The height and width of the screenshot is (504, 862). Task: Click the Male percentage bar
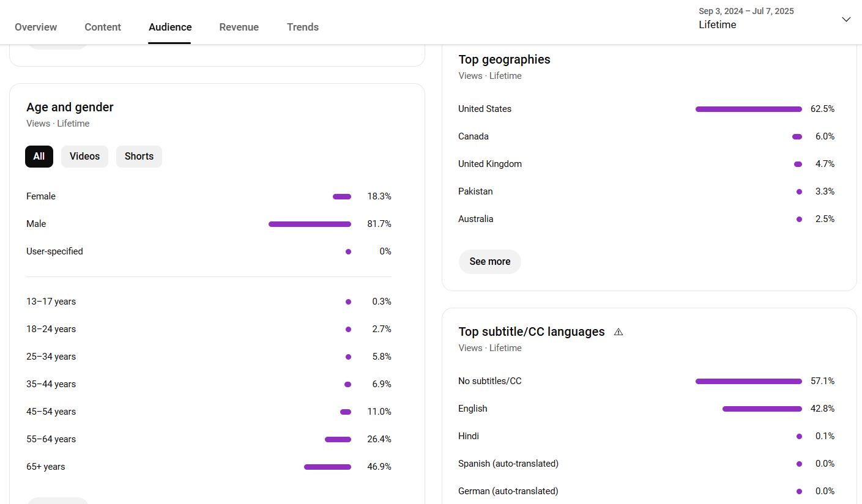(x=310, y=224)
